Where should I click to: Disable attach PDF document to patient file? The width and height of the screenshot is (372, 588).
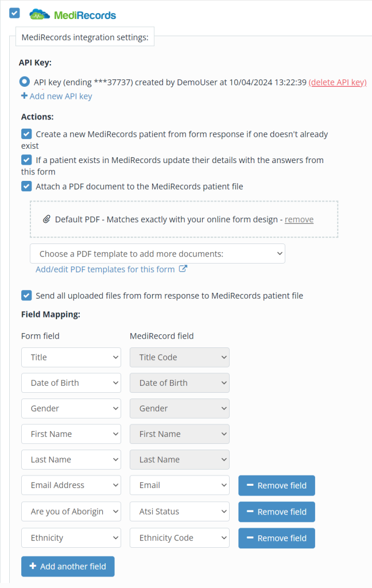26,186
